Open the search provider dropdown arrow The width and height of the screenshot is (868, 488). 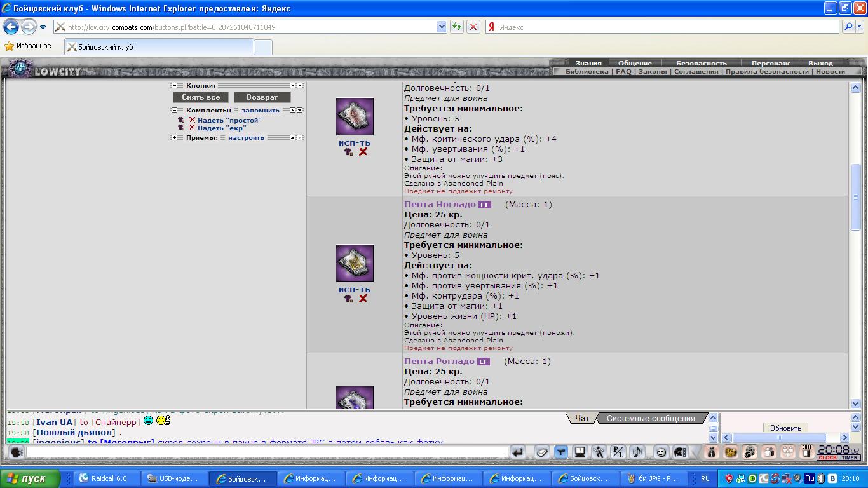coord(860,27)
